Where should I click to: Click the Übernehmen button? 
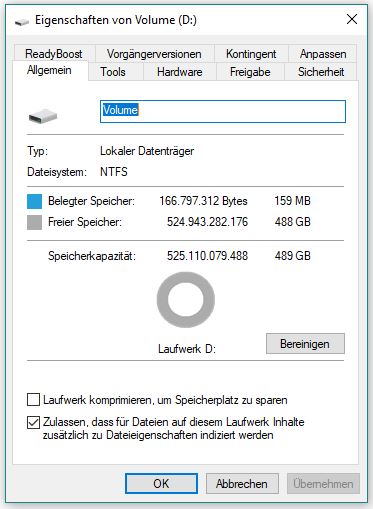(323, 483)
